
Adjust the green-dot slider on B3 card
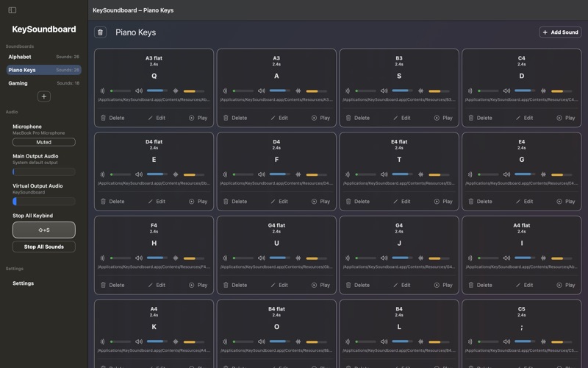coord(365,91)
